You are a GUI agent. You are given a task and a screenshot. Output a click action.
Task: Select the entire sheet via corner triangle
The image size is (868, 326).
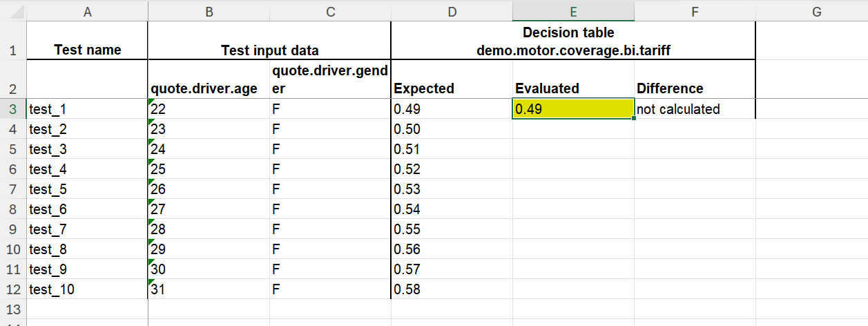coord(13,10)
